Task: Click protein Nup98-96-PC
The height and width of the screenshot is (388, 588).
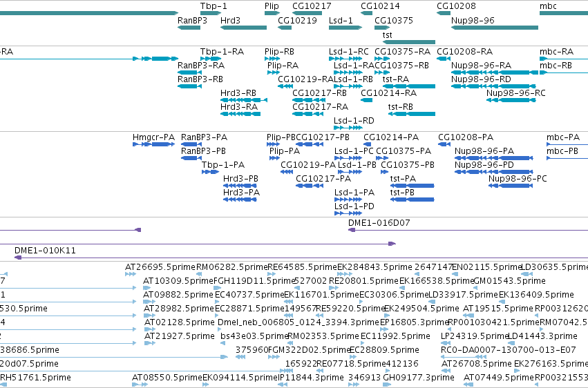Action: point(511,186)
